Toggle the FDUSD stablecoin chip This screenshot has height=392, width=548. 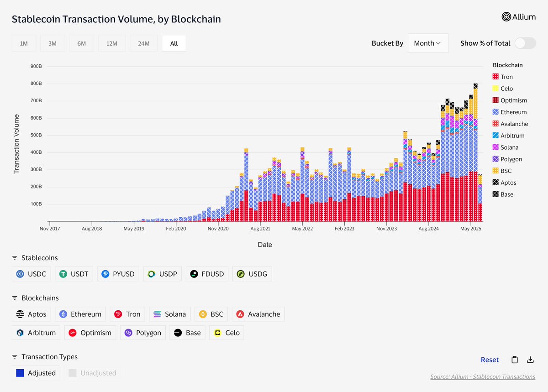tap(207, 274)
